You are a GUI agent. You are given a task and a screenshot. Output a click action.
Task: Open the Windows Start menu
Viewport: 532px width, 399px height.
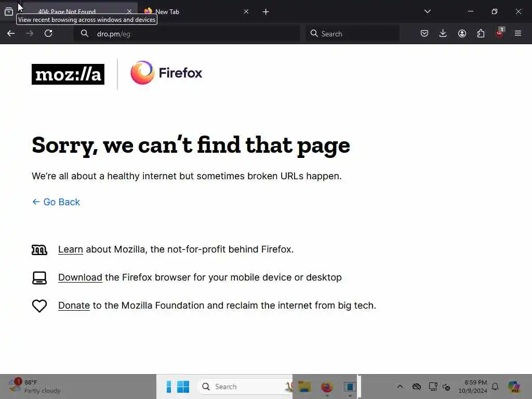tap(183, 387)
